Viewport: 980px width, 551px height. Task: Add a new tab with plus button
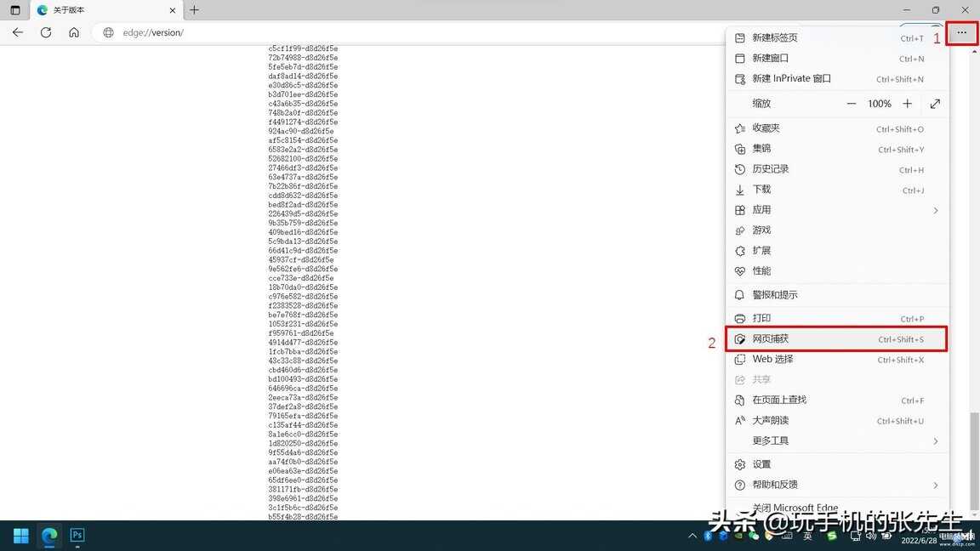tap(194, 10)
